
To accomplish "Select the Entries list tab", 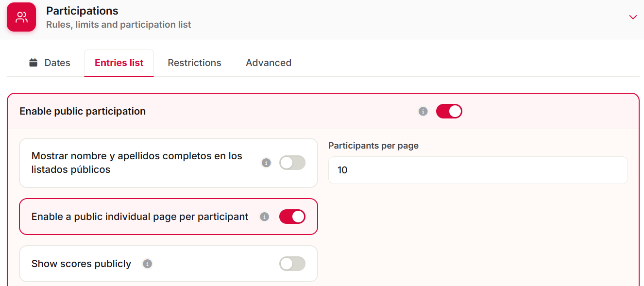I will [119, 63].
